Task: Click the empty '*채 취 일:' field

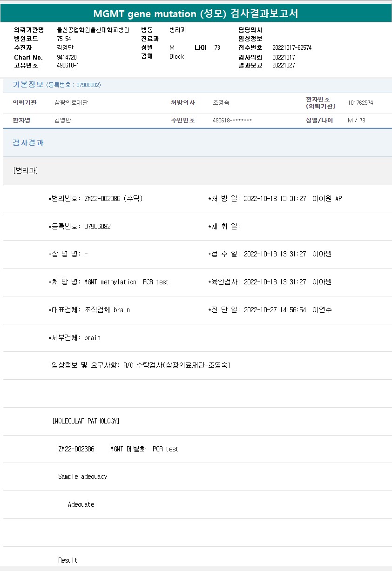Action: coord(224,227)
